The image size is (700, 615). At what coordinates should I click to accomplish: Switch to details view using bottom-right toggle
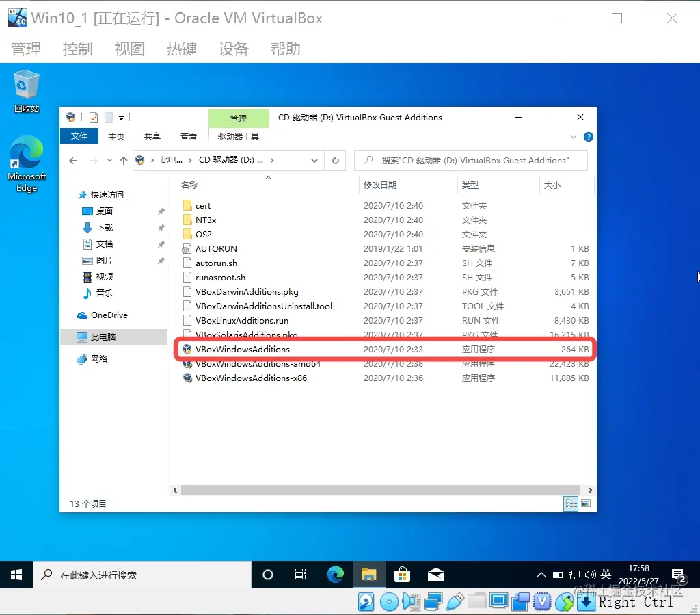coord(571,503)
